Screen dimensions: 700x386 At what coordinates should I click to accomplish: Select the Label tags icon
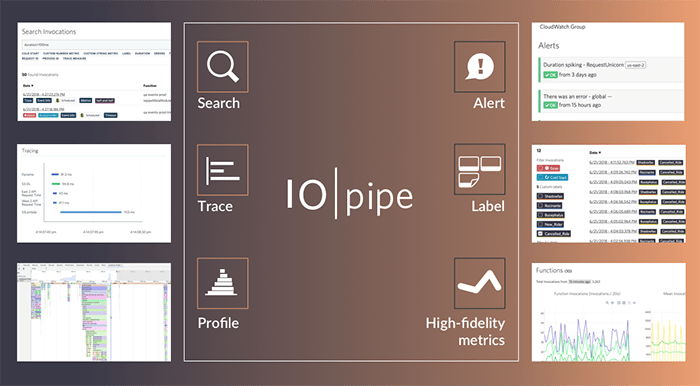tap(480, 169)
